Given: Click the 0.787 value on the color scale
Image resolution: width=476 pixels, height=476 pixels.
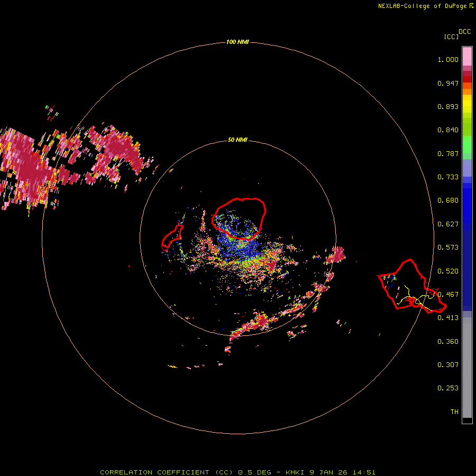Looking at the screenshot, I should [x=448, y=153].
